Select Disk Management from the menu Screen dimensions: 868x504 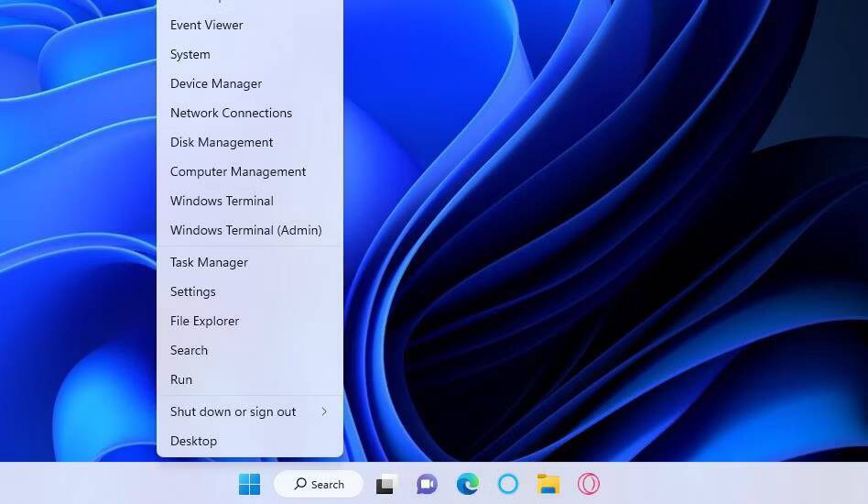click(x=250, y=142)
